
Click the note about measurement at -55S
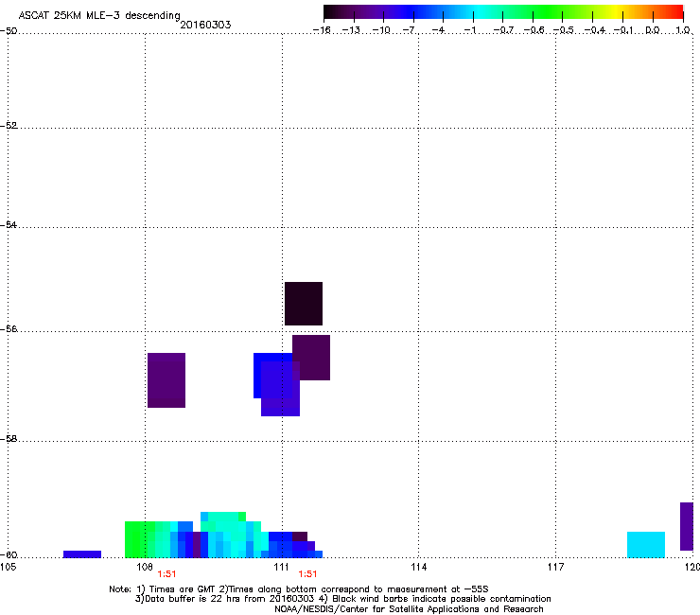[358, 589]
